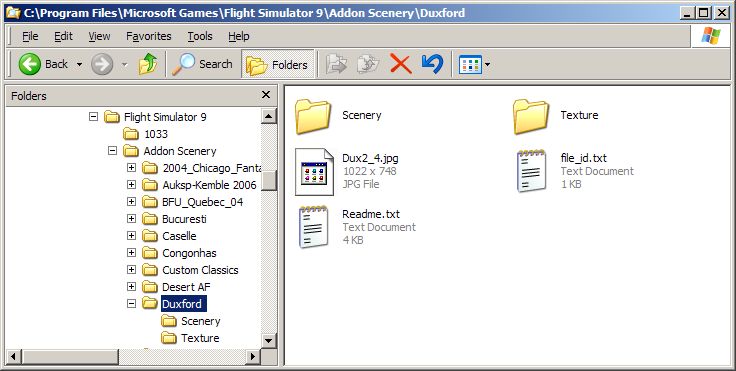Collapse the Addon Scenery tree node
Image resolution: width=736 pixels, height=371 pixels.
click(112, 151)
